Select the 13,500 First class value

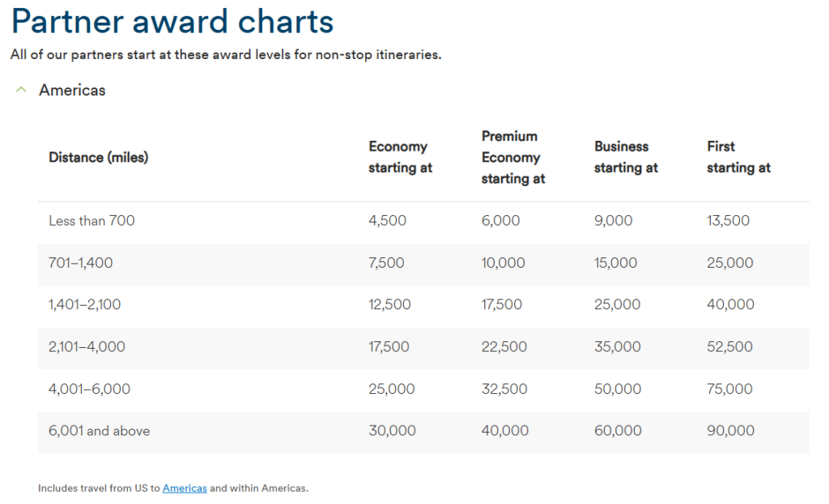coord(728,220)
